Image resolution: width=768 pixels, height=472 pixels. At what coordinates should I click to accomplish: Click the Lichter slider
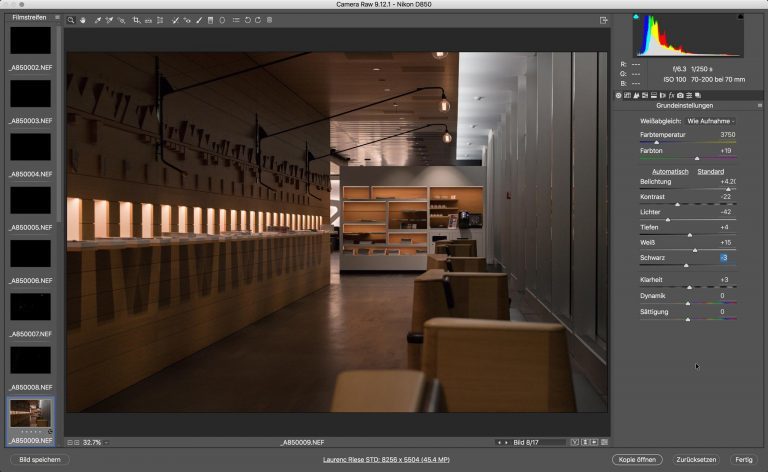[x=688, y=219]
